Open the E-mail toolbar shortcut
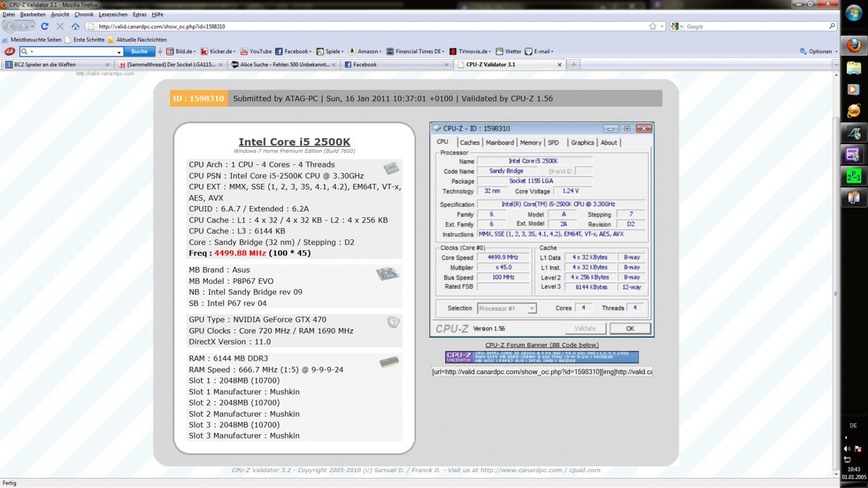868x488 pixels. (539, 51)
